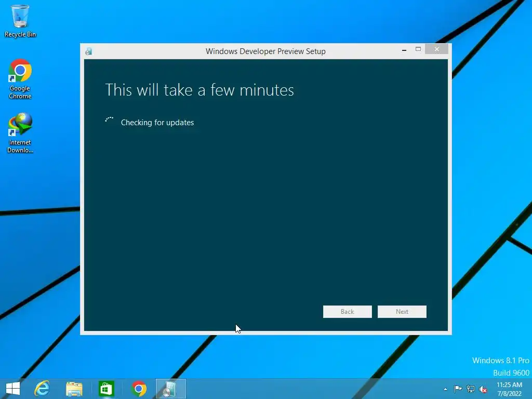The image size is (532, 399).
Task: Click the Back button in Setup
Action: click(x=348, y=312)
